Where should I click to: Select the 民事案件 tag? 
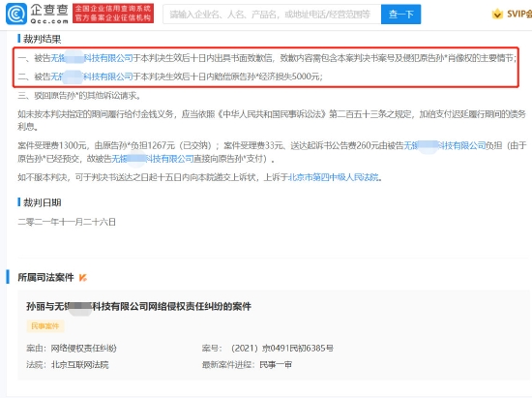point(45,326)
